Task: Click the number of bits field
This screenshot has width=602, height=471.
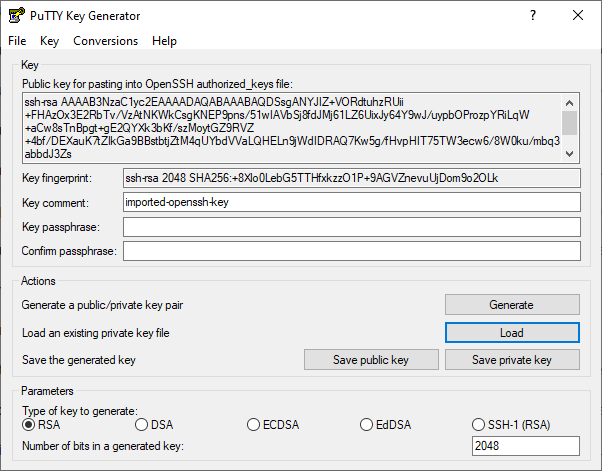Action: (x=526, y=446)
